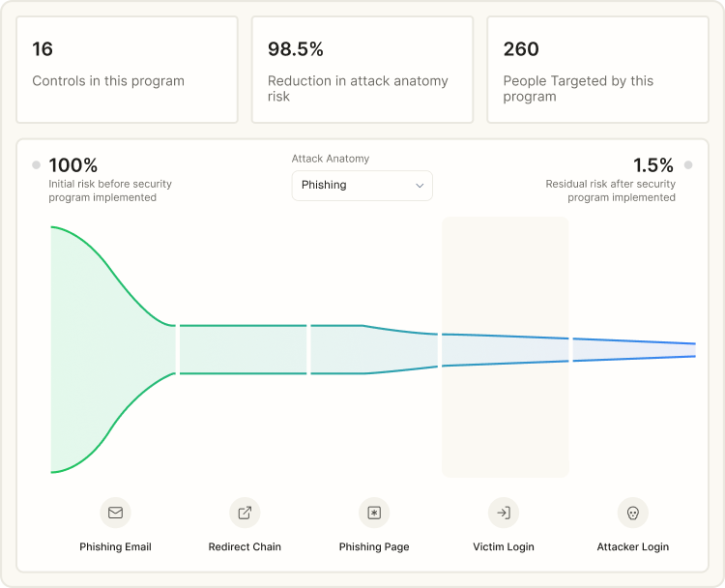Click the chevron arrow in Phishing selector

coord(420,186)
